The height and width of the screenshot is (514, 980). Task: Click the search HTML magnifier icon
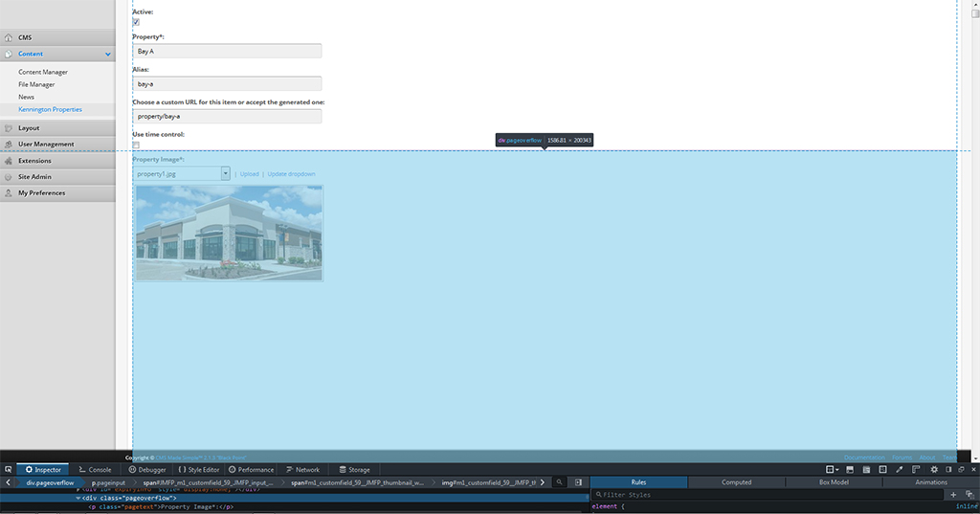pos(560,482)
